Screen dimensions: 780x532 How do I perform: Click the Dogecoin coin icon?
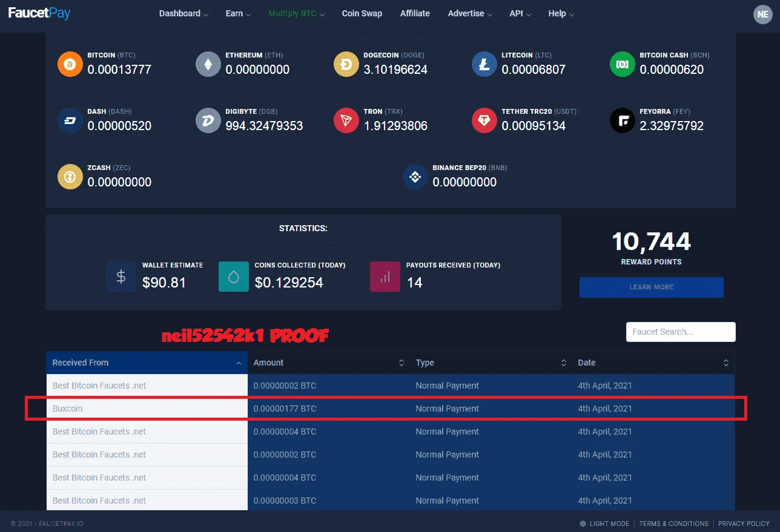[346, 64]
